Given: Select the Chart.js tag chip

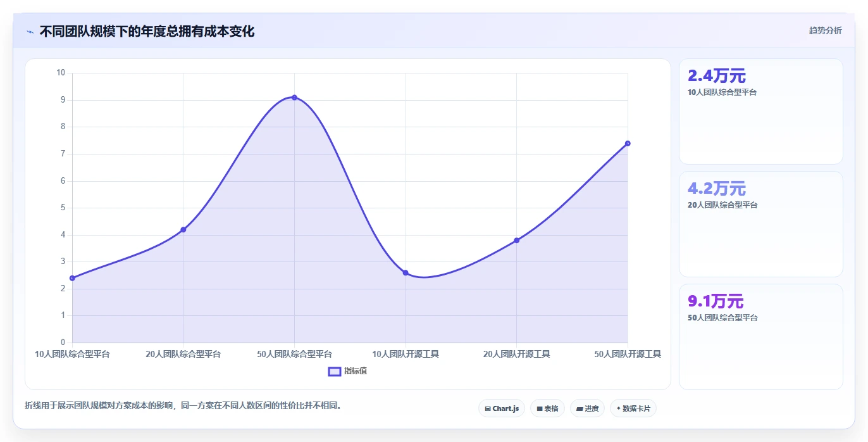Looking at the screenshot, I should pos(502,408).
